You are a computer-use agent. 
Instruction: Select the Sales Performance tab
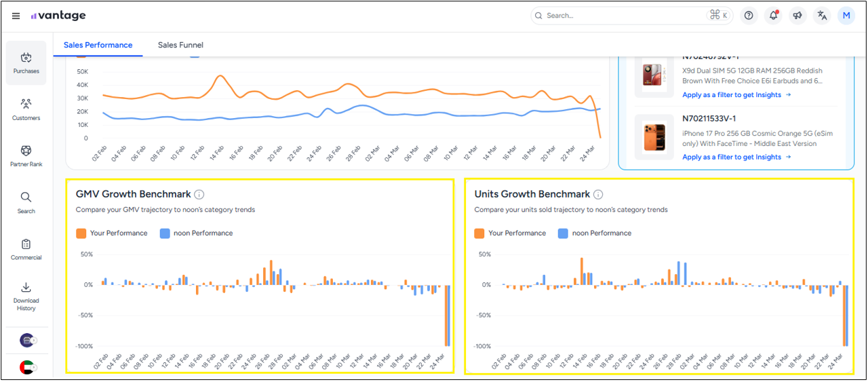pyautogui.click(x=98, y=45)
